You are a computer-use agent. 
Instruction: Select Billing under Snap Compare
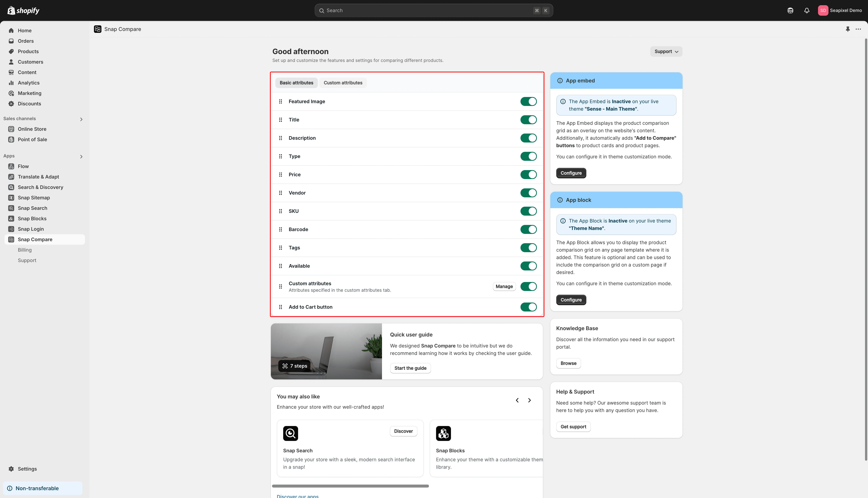click(x=25, y=250)
